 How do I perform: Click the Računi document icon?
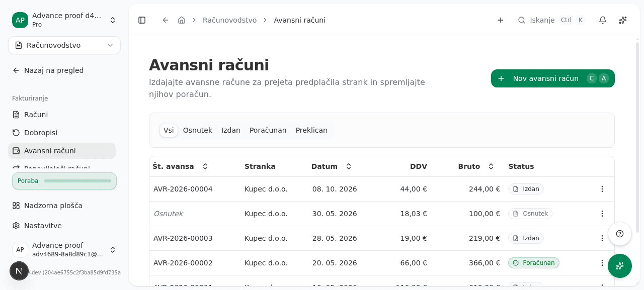click(x=16, y=115)
